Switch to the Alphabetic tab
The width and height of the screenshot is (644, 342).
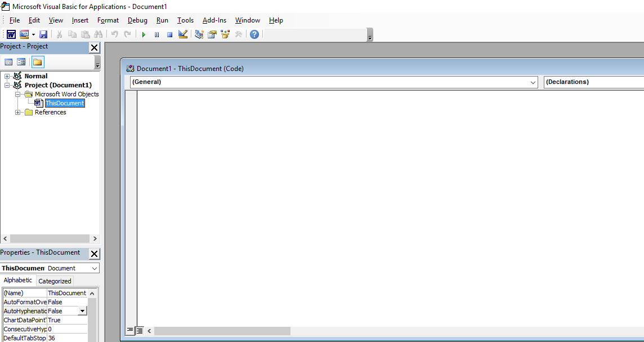point(17,281)
